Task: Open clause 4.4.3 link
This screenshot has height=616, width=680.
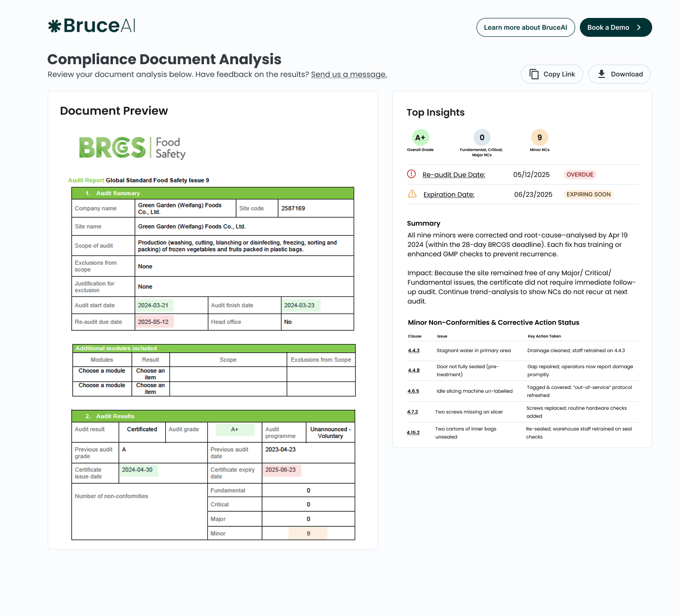Action: click(414, 351)
